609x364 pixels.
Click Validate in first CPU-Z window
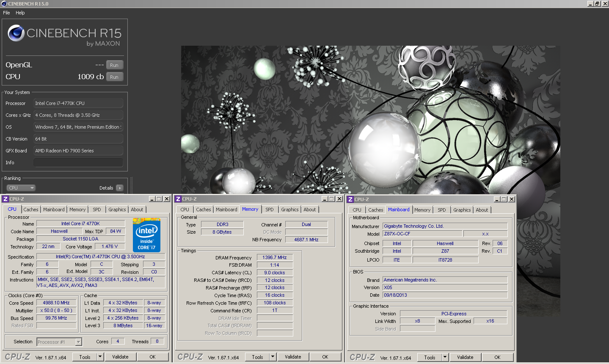pyautogui.click(x=120, y=357)
